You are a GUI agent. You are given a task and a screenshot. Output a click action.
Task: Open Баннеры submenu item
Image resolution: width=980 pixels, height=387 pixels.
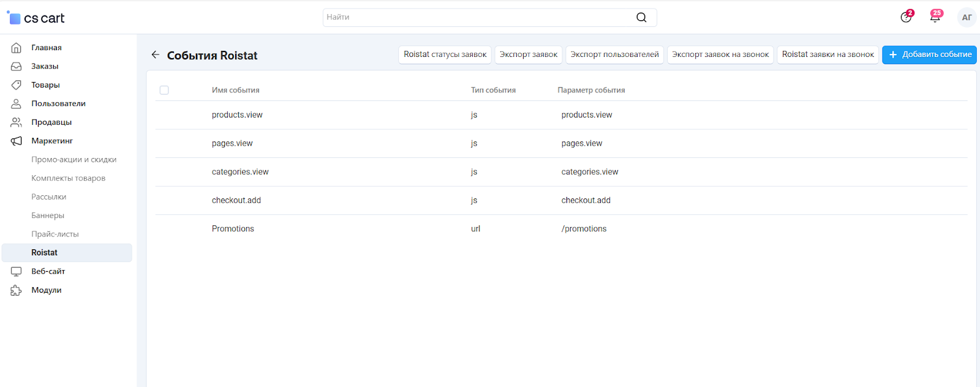coord(48,216)
